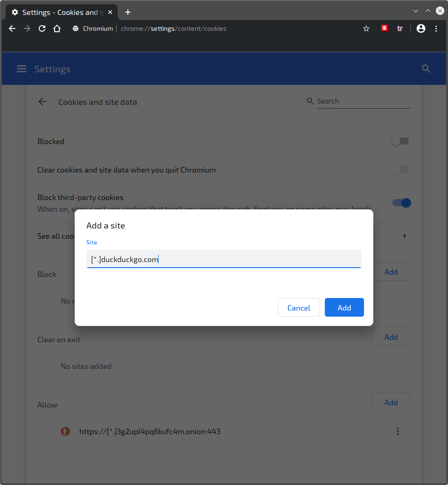Image resolution: width=448 pixels, height=485 pixels.
Task: Go back with the browser back arrow
Action: [12, 29]
